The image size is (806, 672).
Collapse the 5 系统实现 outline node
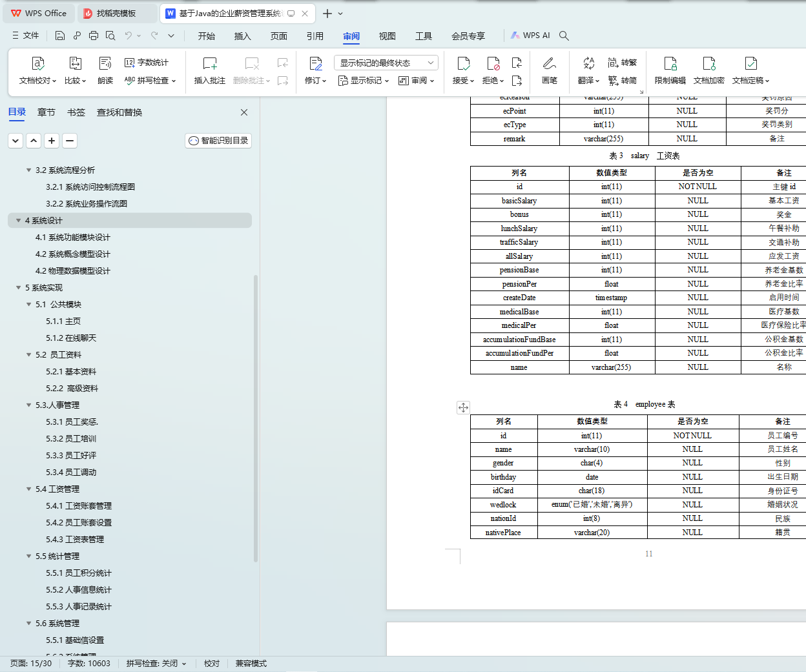(18, 288)
